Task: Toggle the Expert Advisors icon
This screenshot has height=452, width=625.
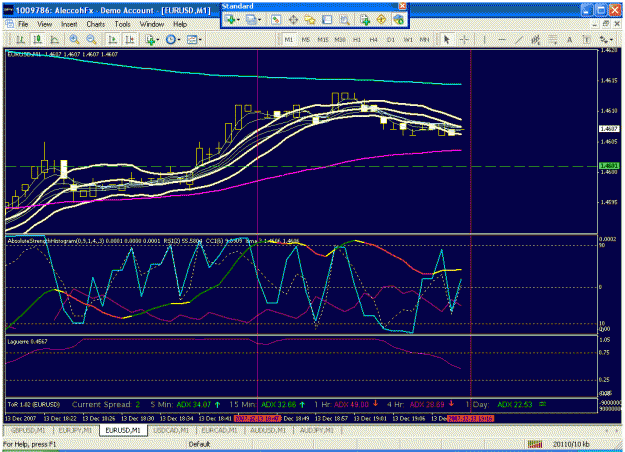Action: [398, 20]
